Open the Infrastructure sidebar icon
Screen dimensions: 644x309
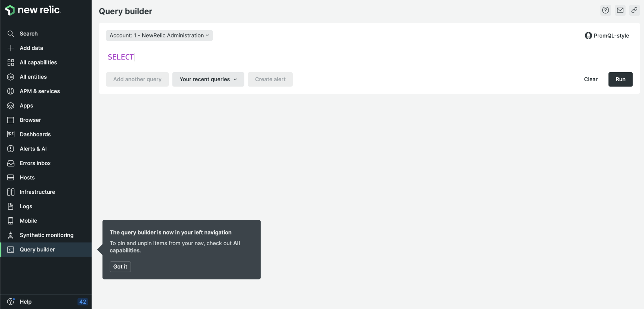[x=10, y=192]
